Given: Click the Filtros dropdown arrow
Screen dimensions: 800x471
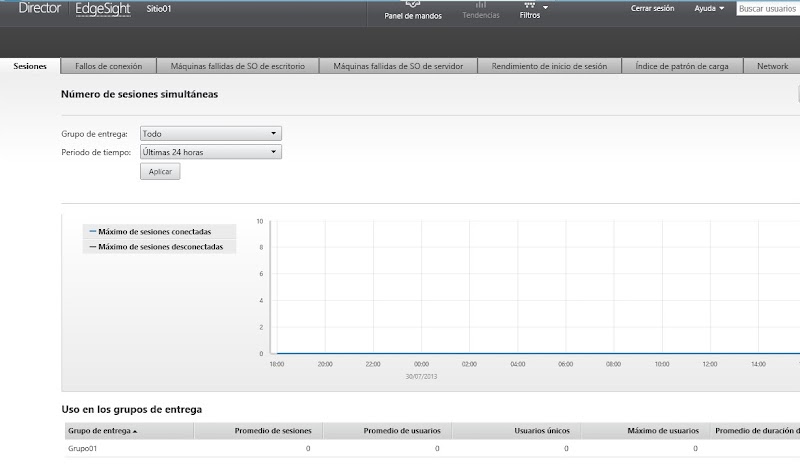Looking at the screenshot, I should [545, 7].
